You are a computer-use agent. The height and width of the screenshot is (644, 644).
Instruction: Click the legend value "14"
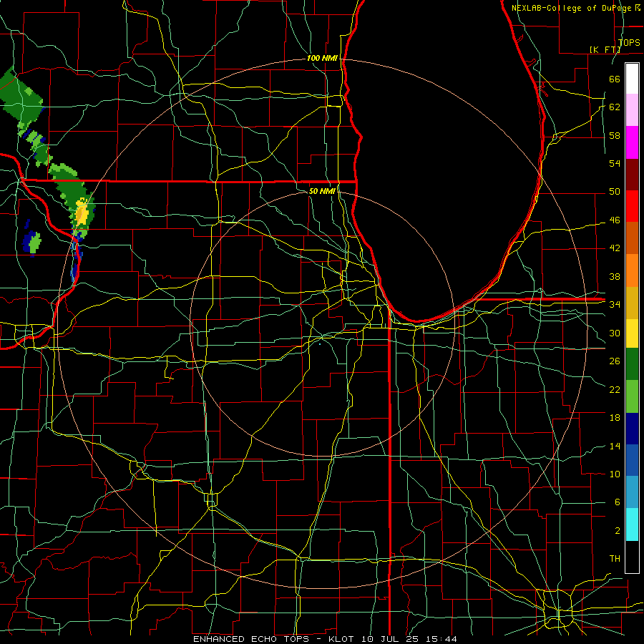click(x=615, y=446)
